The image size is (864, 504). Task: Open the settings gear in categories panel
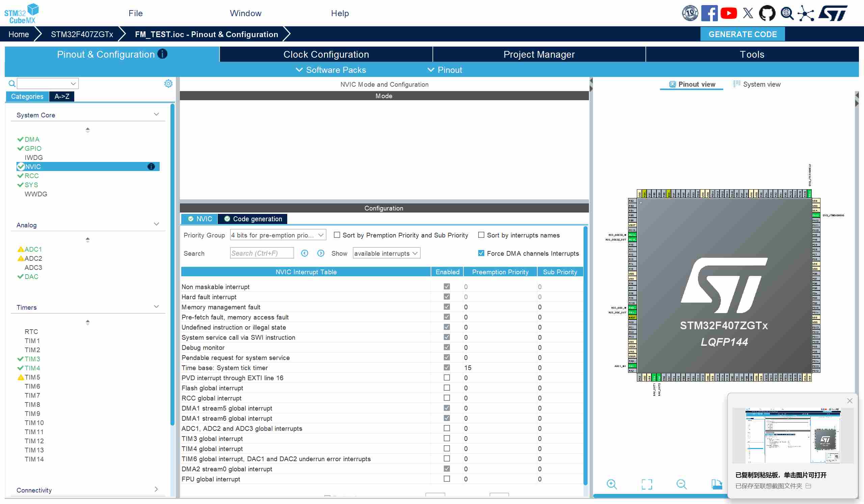168,84
